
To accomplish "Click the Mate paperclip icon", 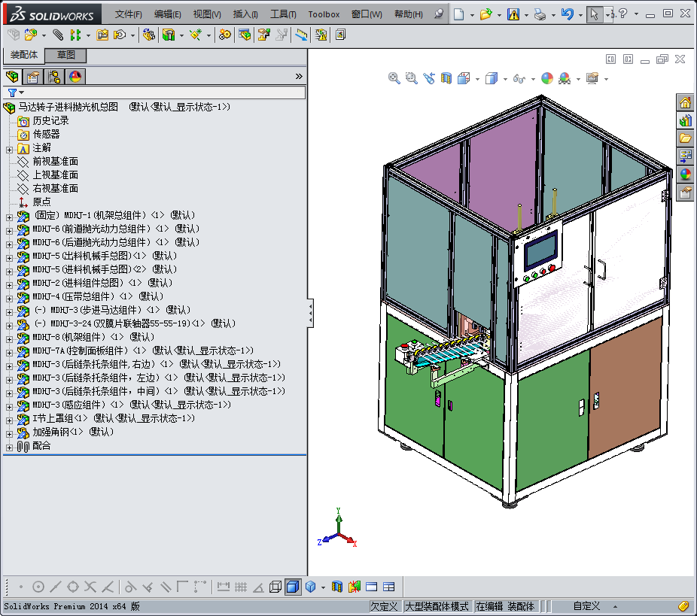I will pyautogui.click(x=58, y=35).
